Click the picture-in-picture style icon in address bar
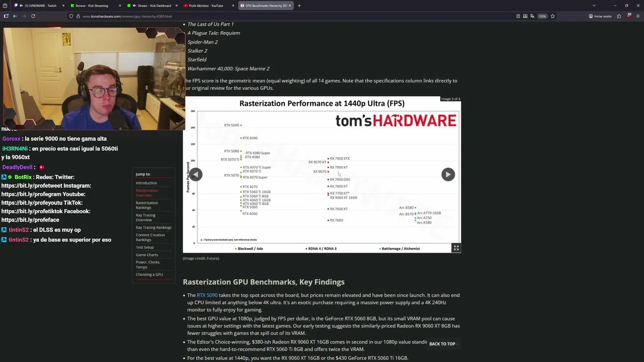The image size is (644, 362). 525,16
